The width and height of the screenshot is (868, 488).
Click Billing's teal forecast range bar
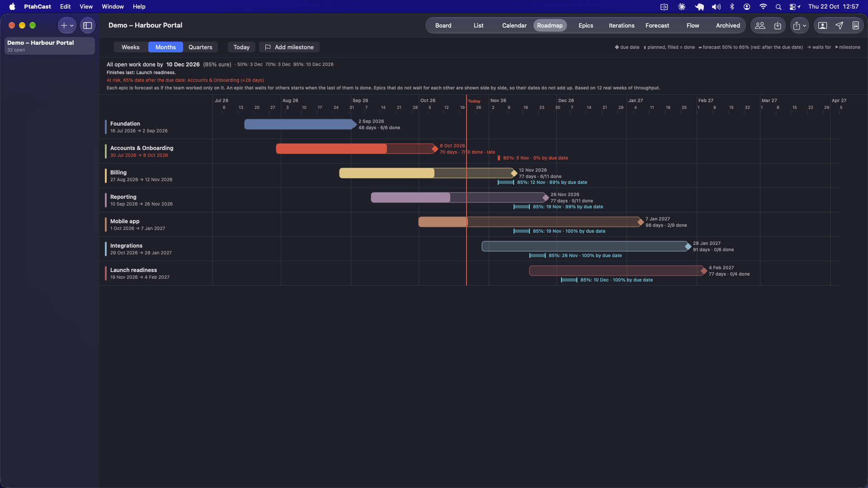[506, 183]
